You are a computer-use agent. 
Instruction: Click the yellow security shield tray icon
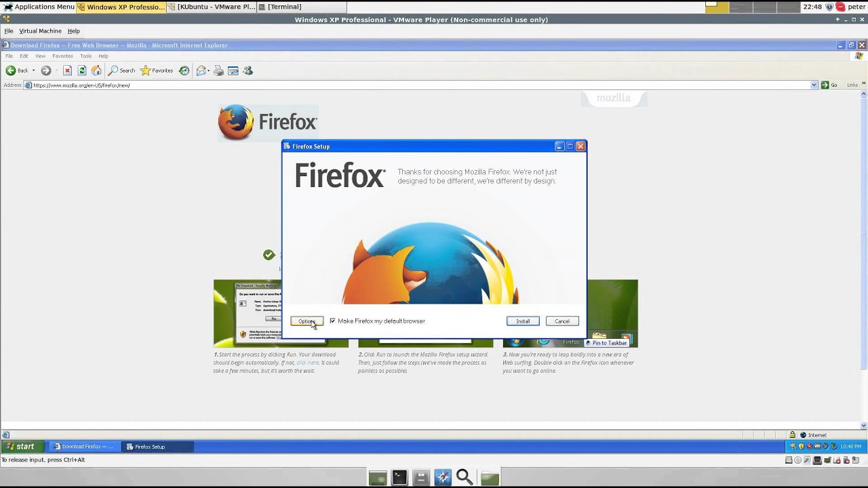click(x=801, y=447)
